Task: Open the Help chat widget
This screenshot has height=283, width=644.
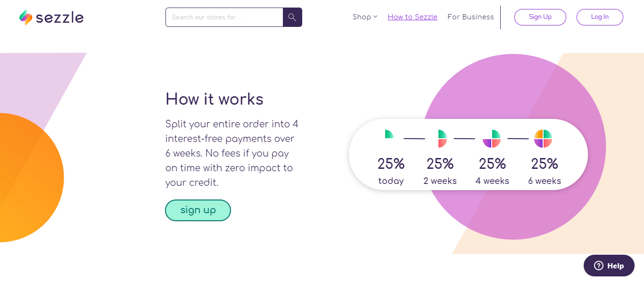Action: (x=609, y=265)
